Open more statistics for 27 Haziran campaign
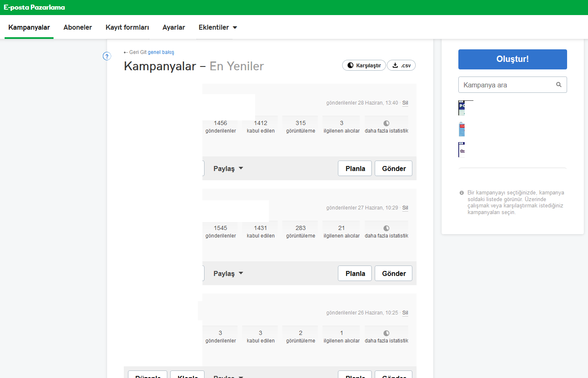Viewport: 588px width, 378px height. click(386, 232)
